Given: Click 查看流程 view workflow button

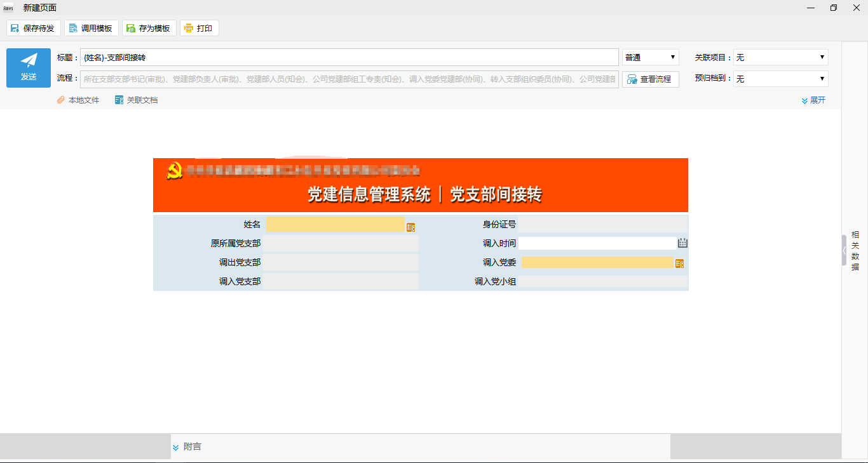Looking at the screenshot, I should click(650, 79).
